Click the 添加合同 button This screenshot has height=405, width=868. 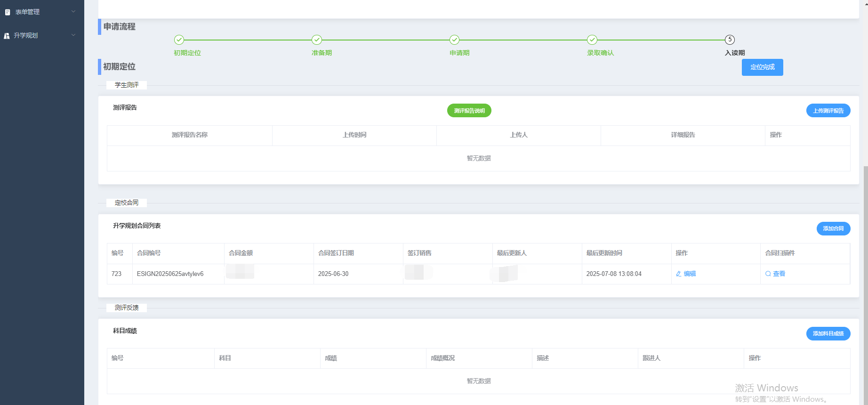pos(833,228)
